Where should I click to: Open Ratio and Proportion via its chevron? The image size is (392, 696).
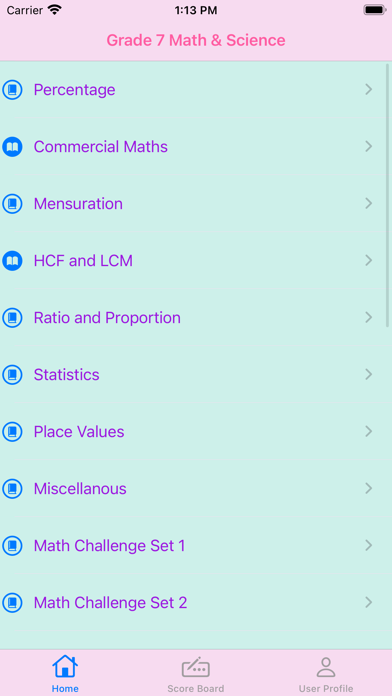(368, 317)
